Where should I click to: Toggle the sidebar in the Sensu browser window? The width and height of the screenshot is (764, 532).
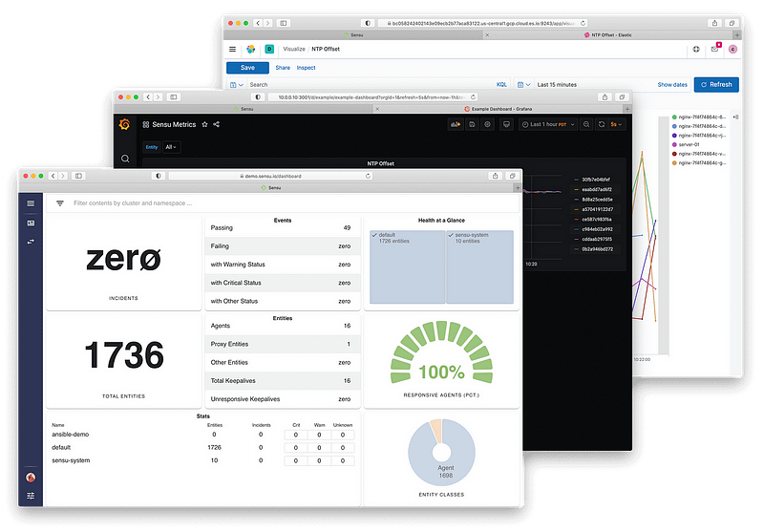pyautogui.click(x=78, y=176)
